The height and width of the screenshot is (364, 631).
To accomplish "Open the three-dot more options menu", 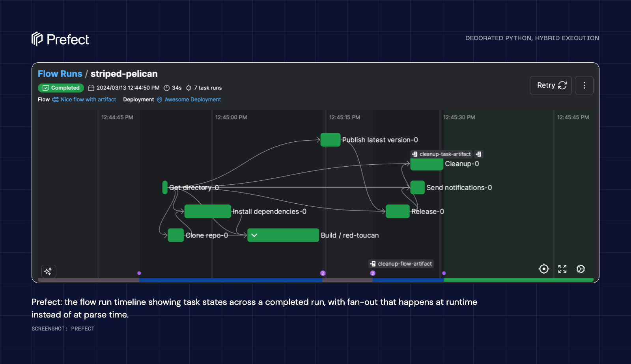I will pyautogui.click(x=584, y=85).
